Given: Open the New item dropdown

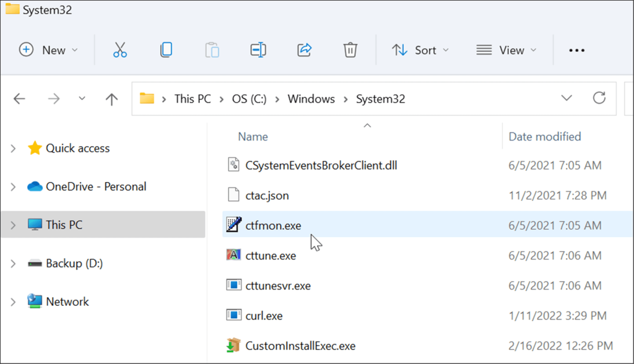Looking at the screenshot, I should click(x=48, y=50).
